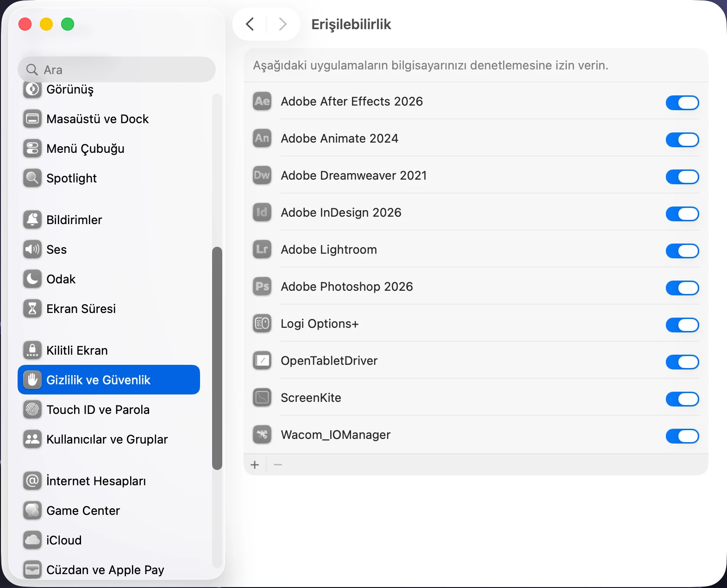Click the Adobe Dreamweaver 2021 app icon
The height and width of the screenshot is (588, 727).
click(x=262, y=175)
